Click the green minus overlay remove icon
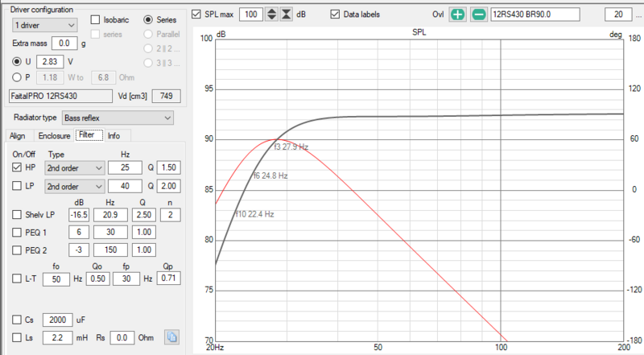The image size is (644, 355). tap(478, 14)
